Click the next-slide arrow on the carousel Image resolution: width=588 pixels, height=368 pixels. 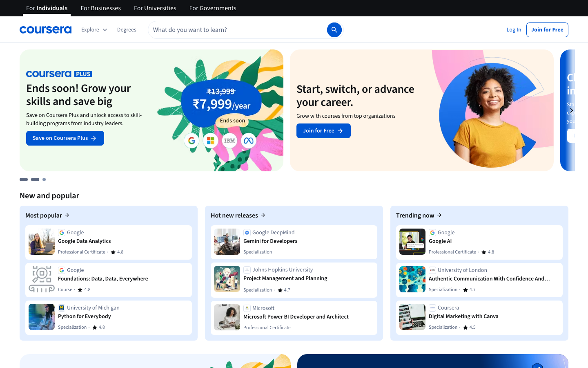[571, 110]
